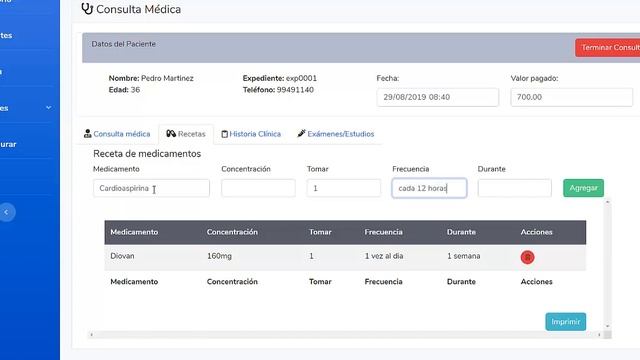640x360 pixels.
Task: Click the Receta de medicamentos heading
Action: pos(147,153)
